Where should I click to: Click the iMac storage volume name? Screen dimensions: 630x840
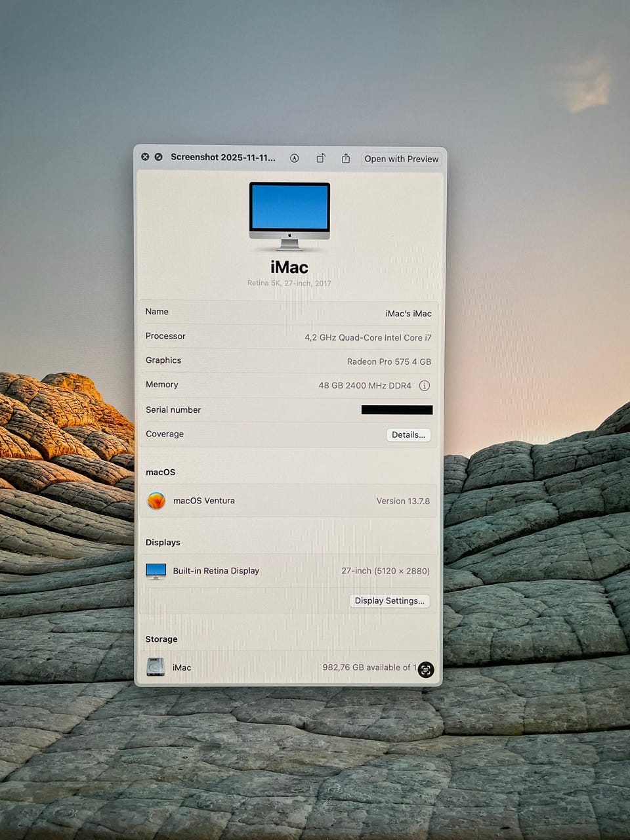coord(182,667)
